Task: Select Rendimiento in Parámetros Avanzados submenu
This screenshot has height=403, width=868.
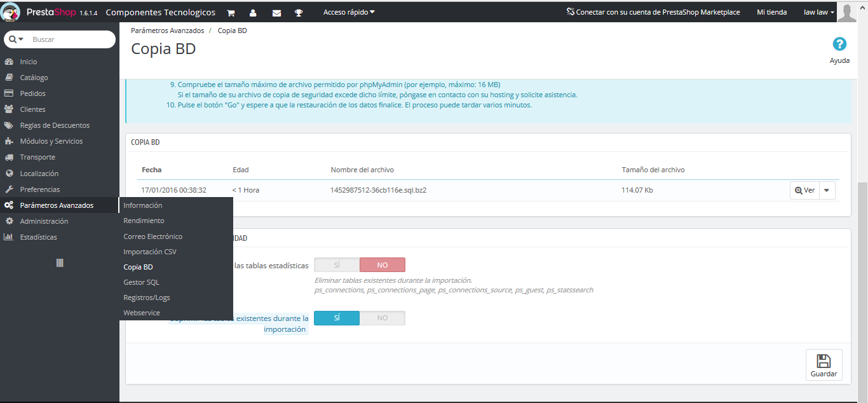Action: click(x=144, y=221)
